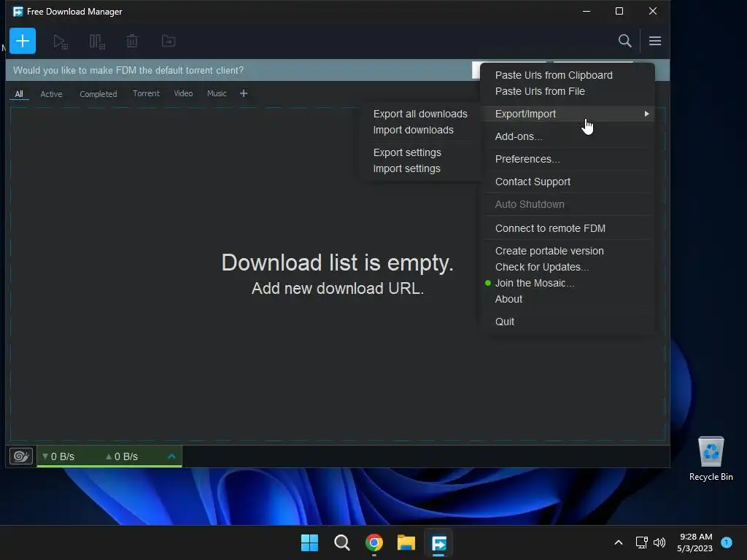The image size is (747, 560).
Task: Select Contact Support
Action: [x=533, y=182]
